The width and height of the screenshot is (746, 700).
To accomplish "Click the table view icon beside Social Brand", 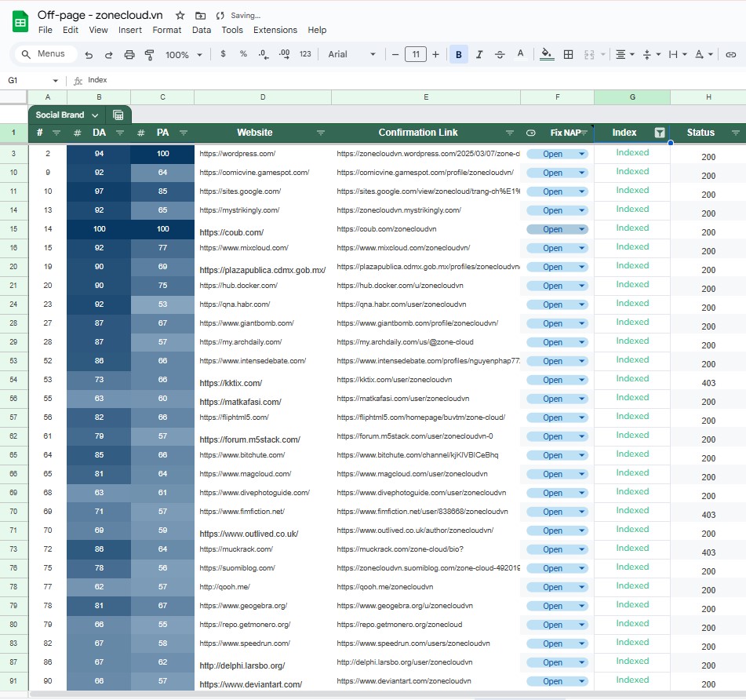I will (118, 115).
